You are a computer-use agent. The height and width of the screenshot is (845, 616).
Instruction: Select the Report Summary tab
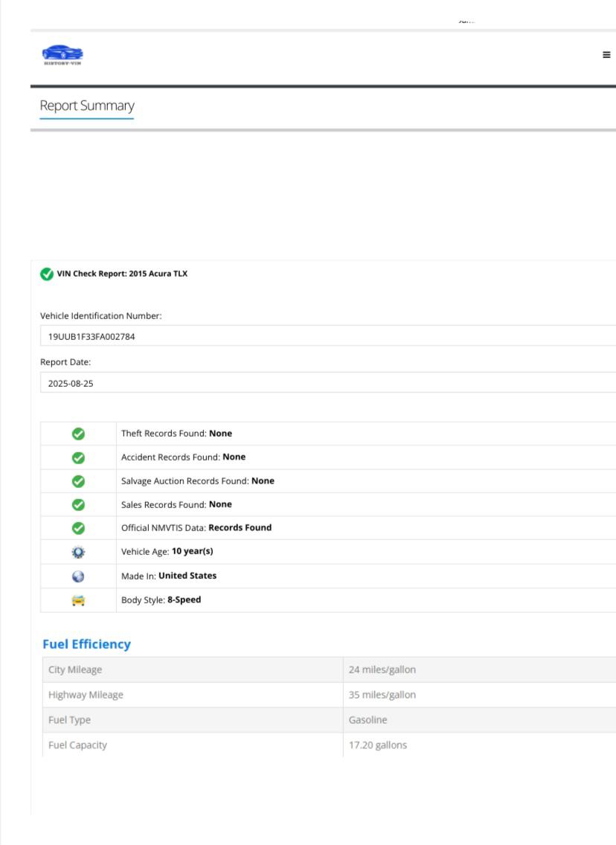(x=86, y=106)
